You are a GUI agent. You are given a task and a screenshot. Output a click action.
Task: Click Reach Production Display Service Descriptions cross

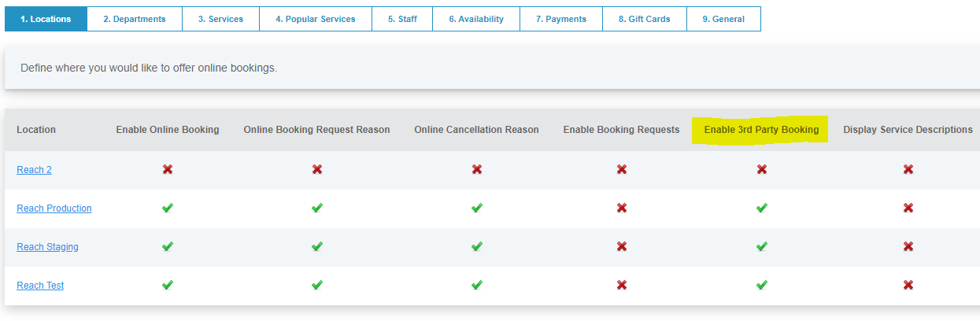tap(908, 208)
